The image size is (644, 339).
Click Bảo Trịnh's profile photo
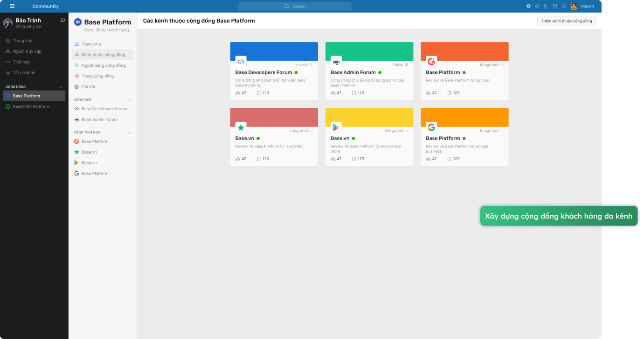(x=8, y=23)
